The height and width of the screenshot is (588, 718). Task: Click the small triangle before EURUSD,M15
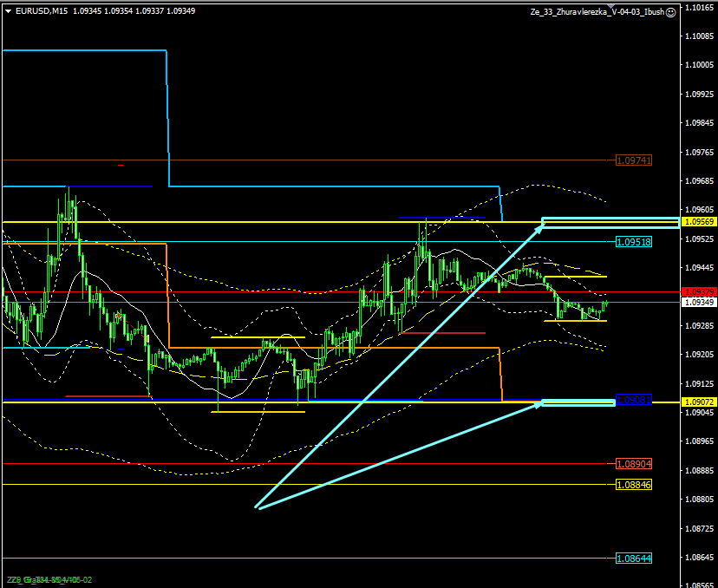point(8,11)
